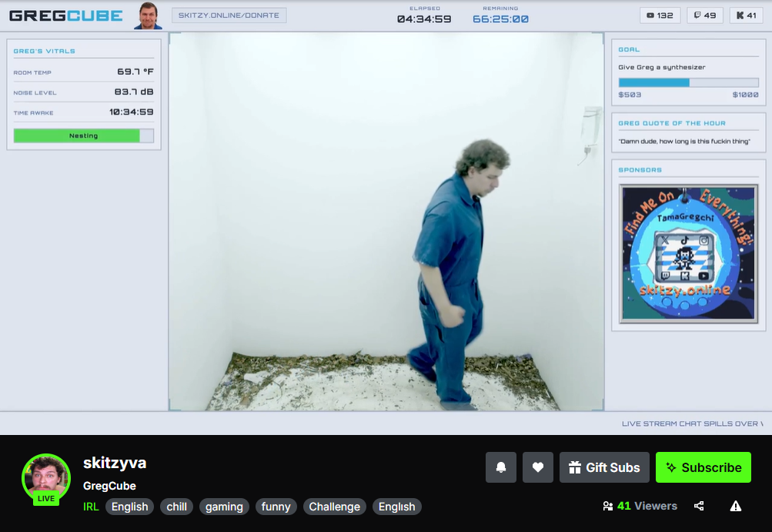Click the 41 Viewers count text
Image resolution: width=772 pixels, height=532 pixels.
(647, 506)
